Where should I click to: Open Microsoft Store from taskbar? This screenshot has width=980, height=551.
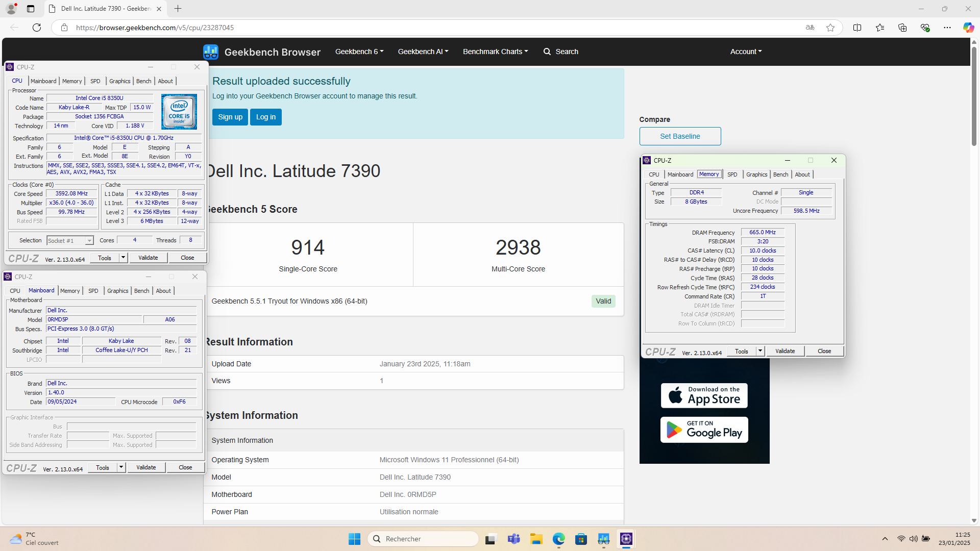pyautogui.click(x=581, y=539)
